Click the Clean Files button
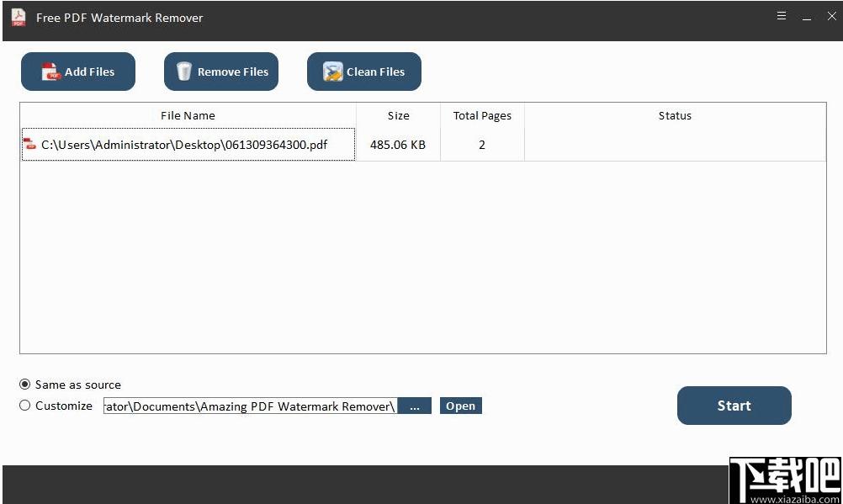The height and width of the screenshot is (504, 843). pyautogui.click(x=364, y=72)
